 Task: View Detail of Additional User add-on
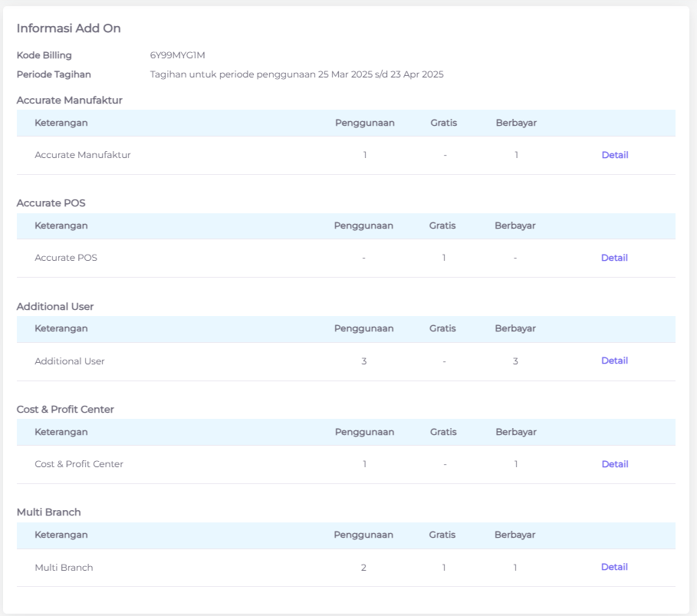coord(613,361)
